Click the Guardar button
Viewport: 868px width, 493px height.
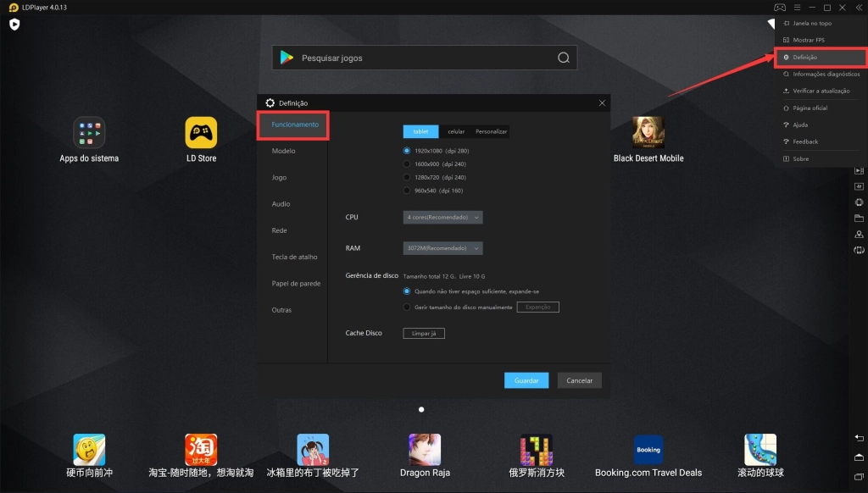click(526, 380)
